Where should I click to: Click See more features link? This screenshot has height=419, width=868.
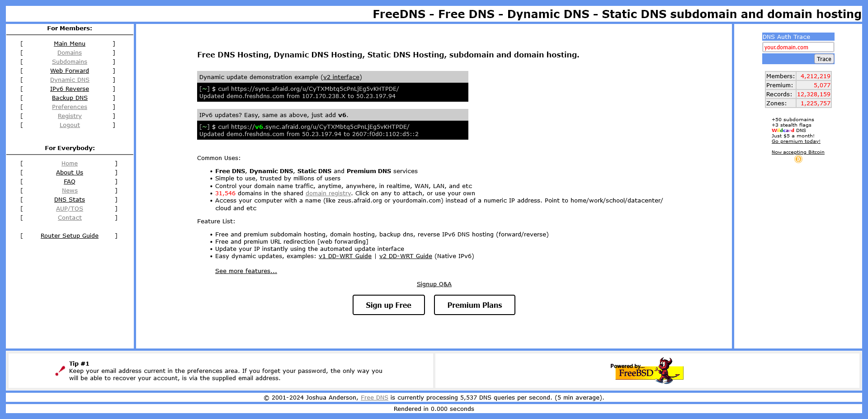click(246, 271)
